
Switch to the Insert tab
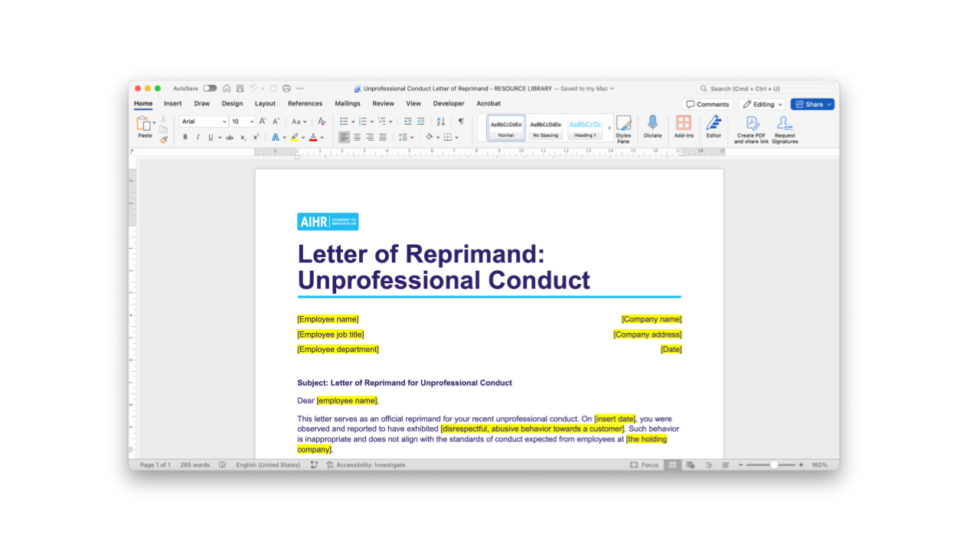(x=172, y=104)
